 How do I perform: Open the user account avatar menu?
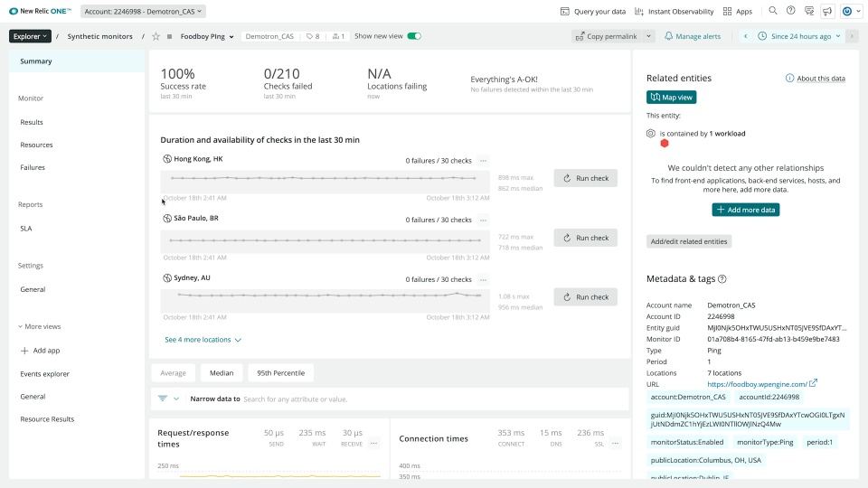click(x=851, y=11)
